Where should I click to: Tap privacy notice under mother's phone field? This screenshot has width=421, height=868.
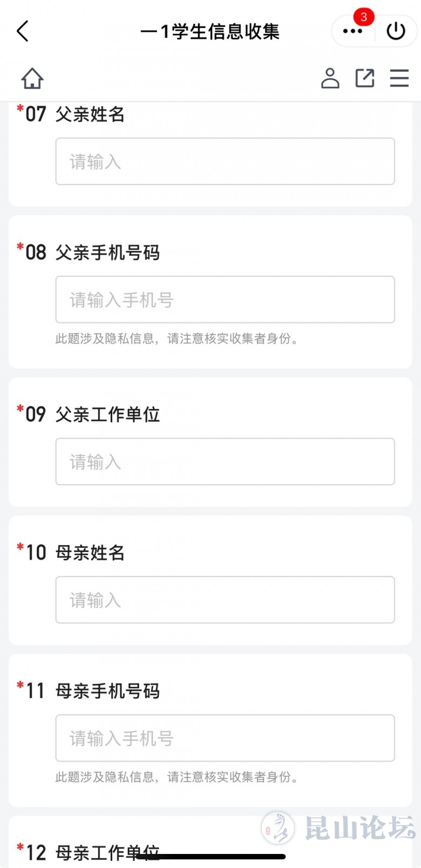(177, 777)
